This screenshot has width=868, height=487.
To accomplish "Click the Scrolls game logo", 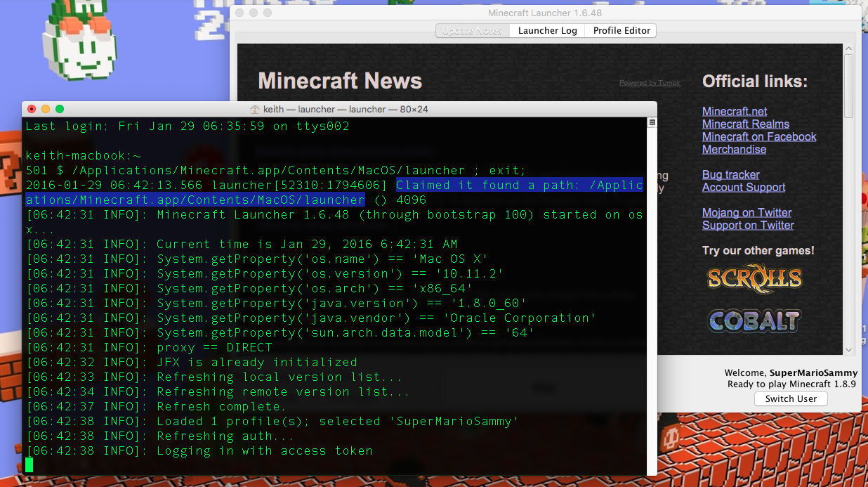I will [754, 279].
